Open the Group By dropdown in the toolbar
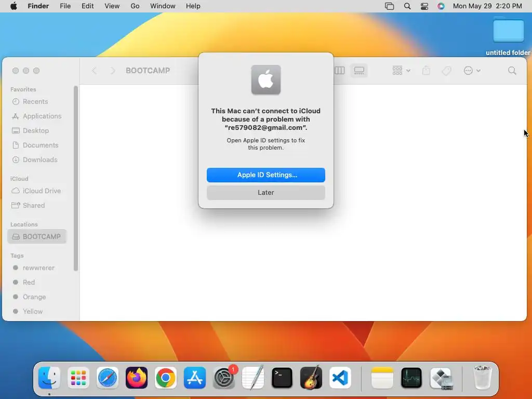The image size is (532, 399). pyautogui.click(x=402, y=71)
